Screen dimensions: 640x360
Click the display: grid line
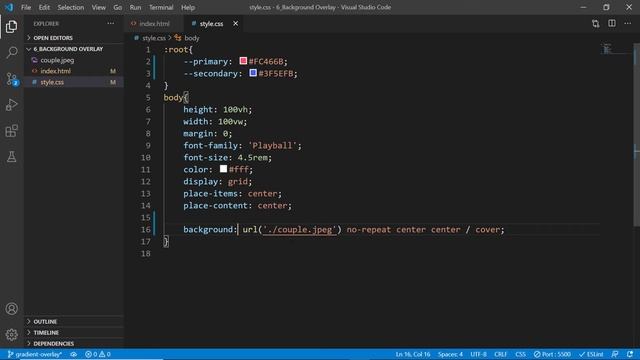click(x=218, y=181)
